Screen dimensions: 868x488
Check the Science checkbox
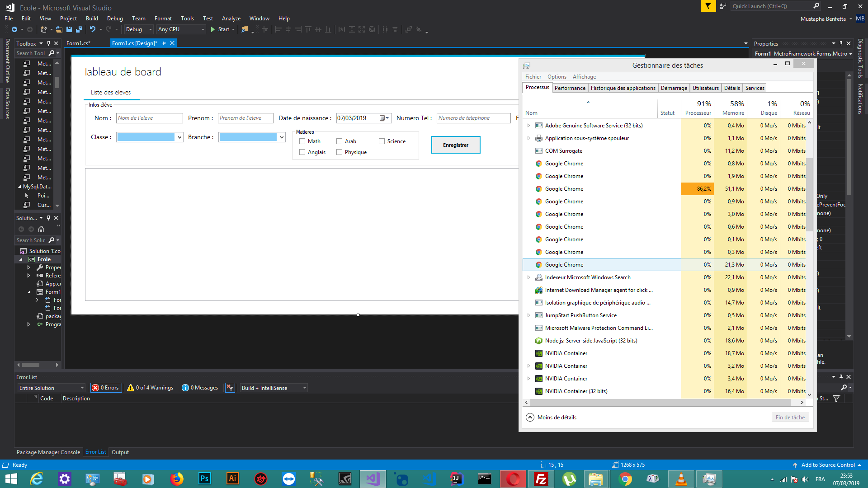[x=382, y=141]
